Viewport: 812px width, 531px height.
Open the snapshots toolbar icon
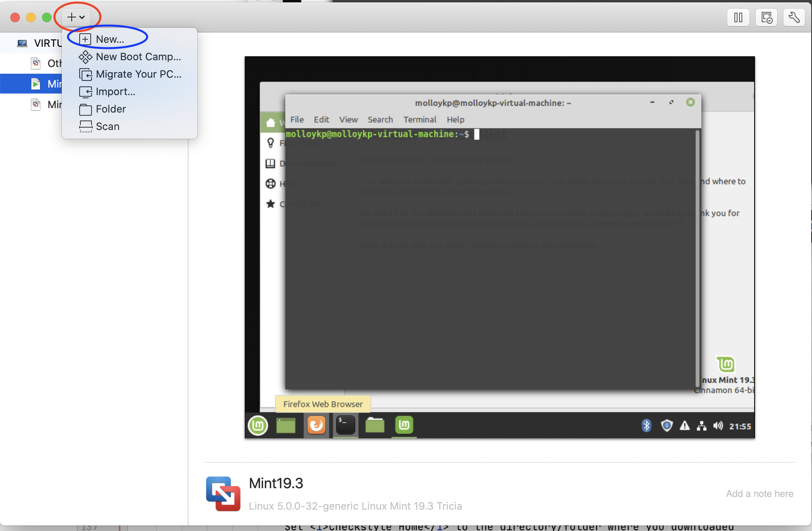tap(766, 17)
